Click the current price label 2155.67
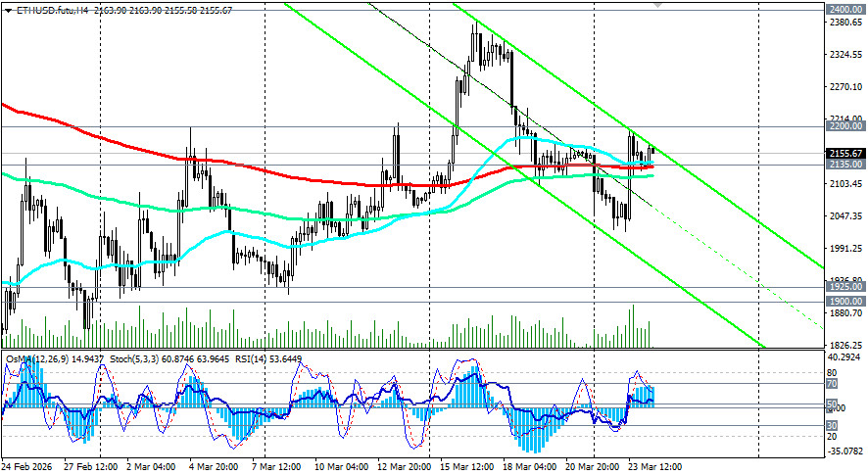868x475 pixels. click(x=844, y=154)
